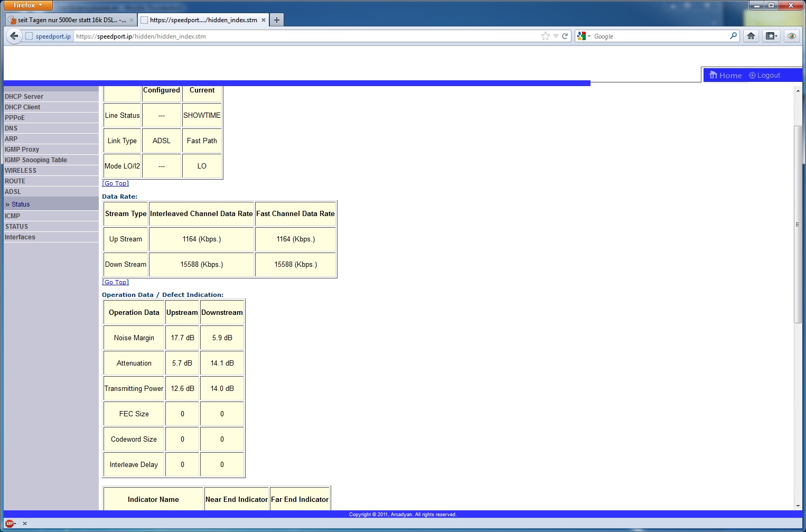This screenshot has width=806, height=532.
Task: Open PPPoE menu item
Action: [51, 118]
